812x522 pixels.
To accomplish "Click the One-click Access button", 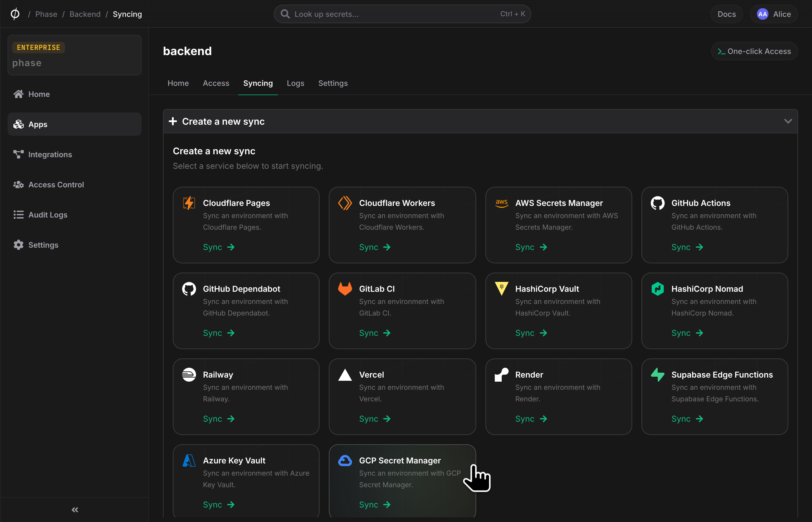I will tap(754, 51).
